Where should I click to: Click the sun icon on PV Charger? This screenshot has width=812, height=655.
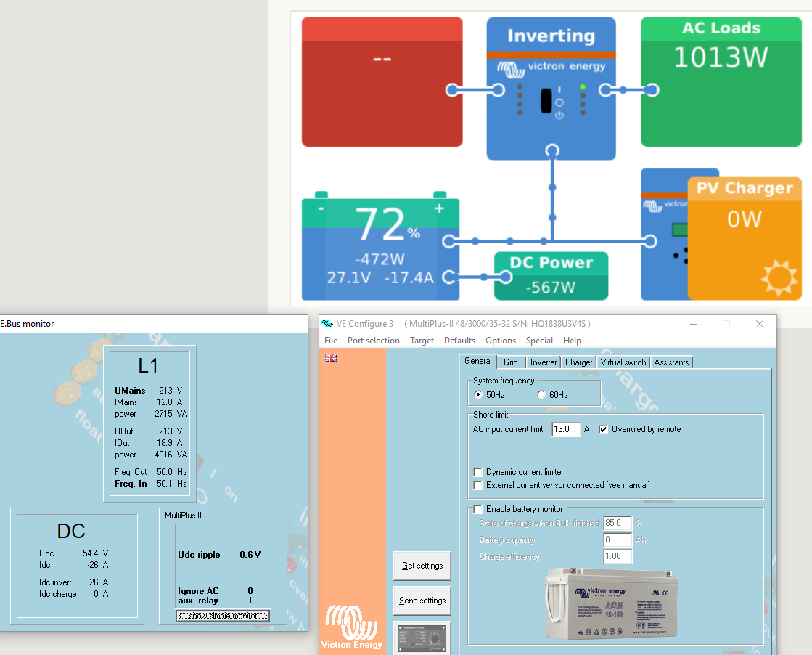779,277
